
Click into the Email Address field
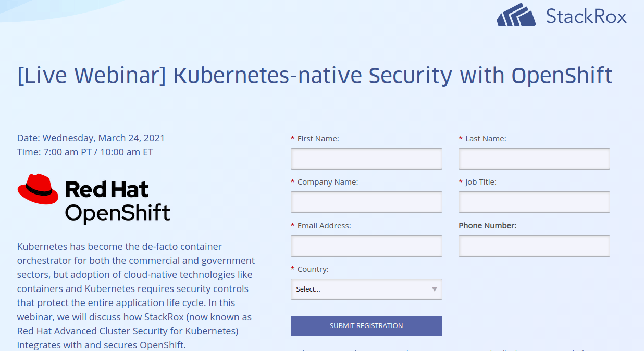click(x=366, y=245)
